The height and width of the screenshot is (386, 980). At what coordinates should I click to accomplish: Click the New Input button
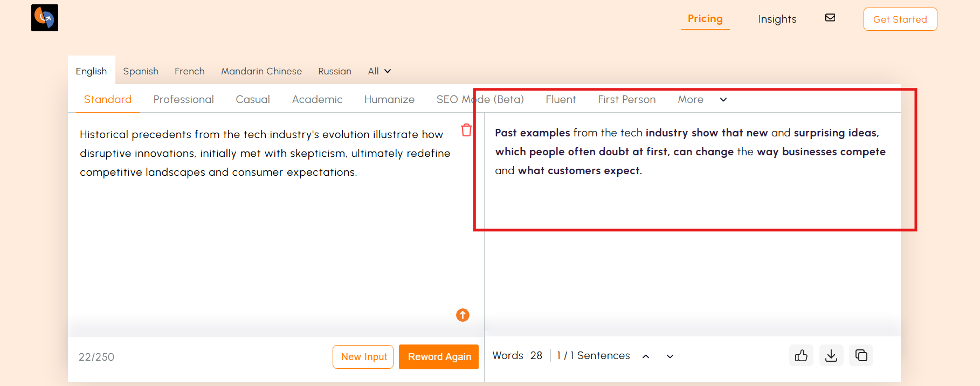363,357
